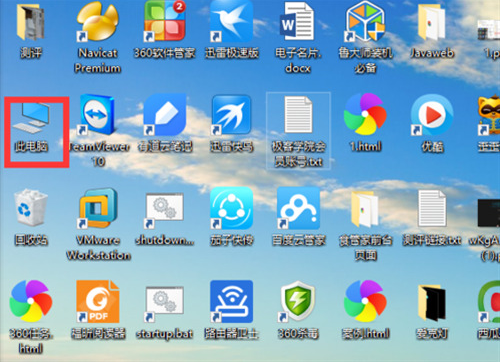
Task: Launch the 路由器卫士 router icon
Action: point(231,302)
